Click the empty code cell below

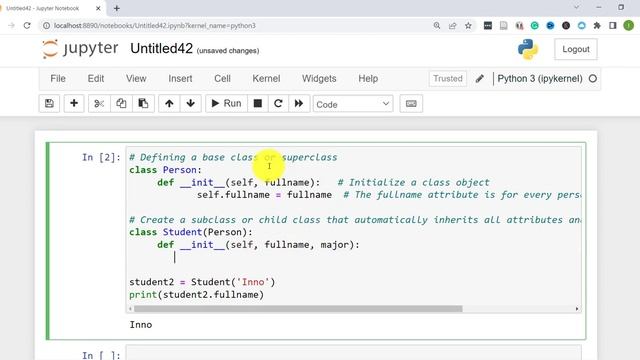pos(353,354)
